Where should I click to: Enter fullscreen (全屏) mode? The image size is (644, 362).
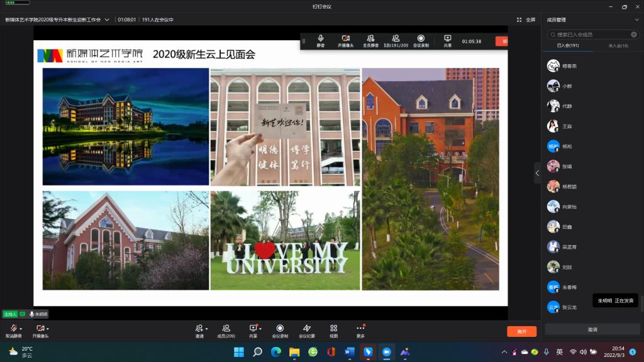click(x=526, y=19)
